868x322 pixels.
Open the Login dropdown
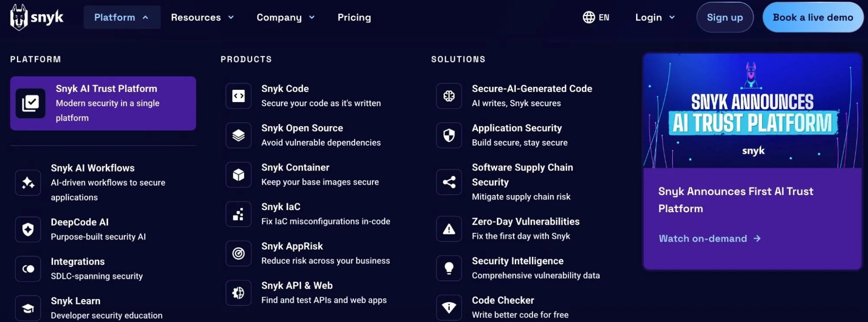click(x=655, y=17)
